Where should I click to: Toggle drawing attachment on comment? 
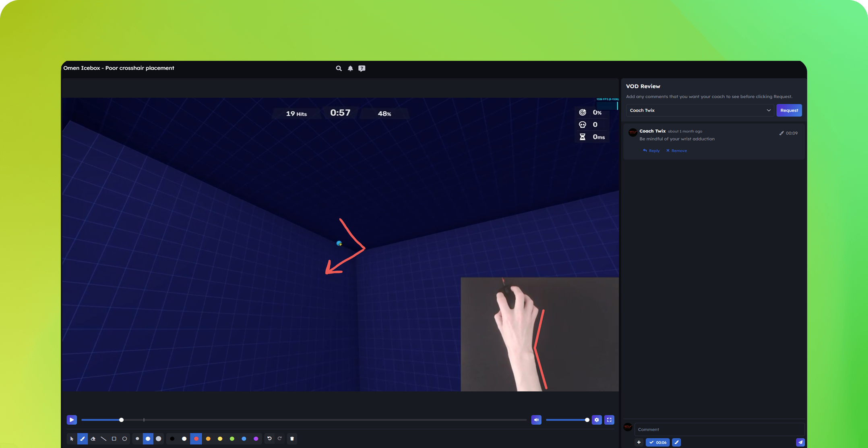coord(676,442)
